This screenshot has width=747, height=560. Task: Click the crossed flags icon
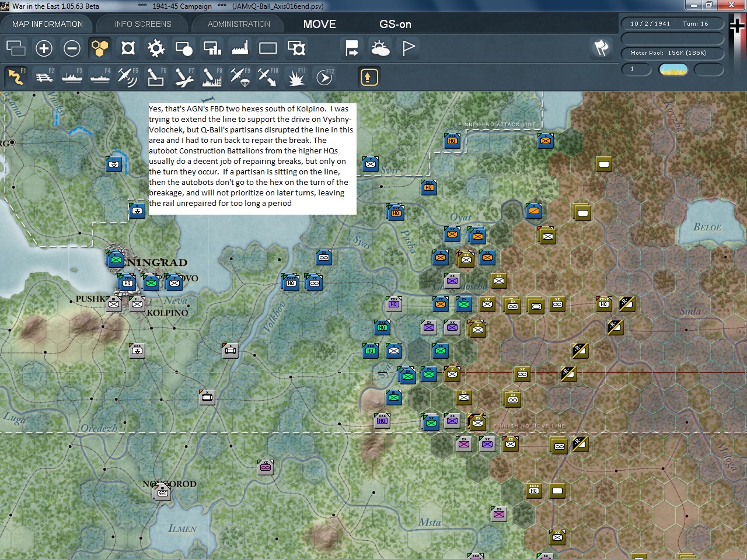(601, 48)
